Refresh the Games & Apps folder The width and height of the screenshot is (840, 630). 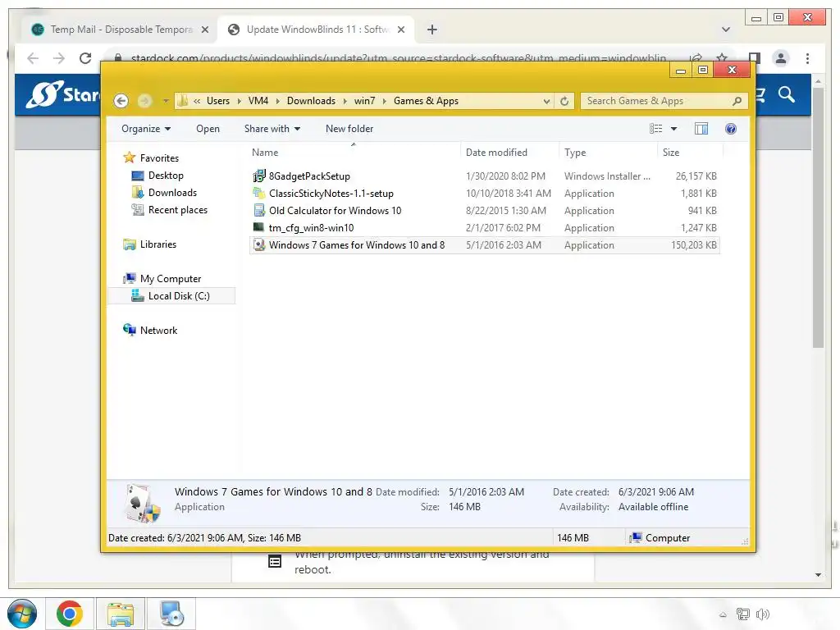click(x=564, y=101)
